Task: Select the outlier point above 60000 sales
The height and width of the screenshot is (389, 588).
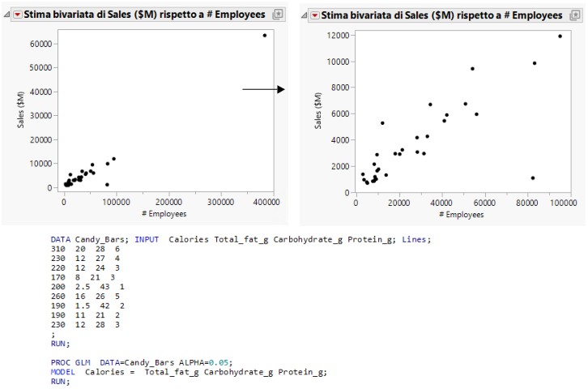Action: click(264, 36)
